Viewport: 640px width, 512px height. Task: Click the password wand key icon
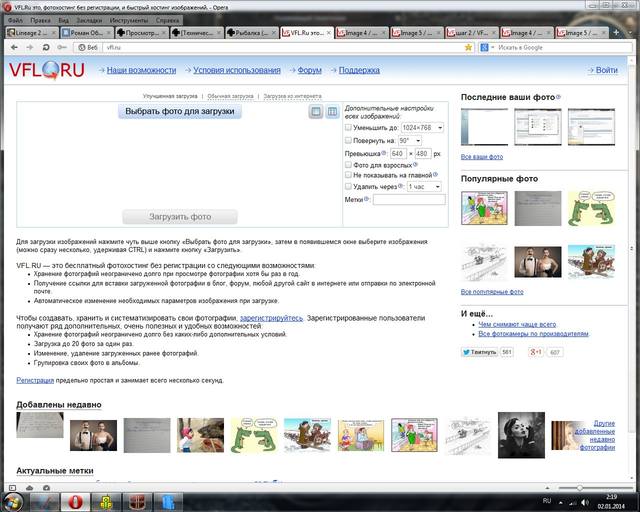click(x=62, y=47)
